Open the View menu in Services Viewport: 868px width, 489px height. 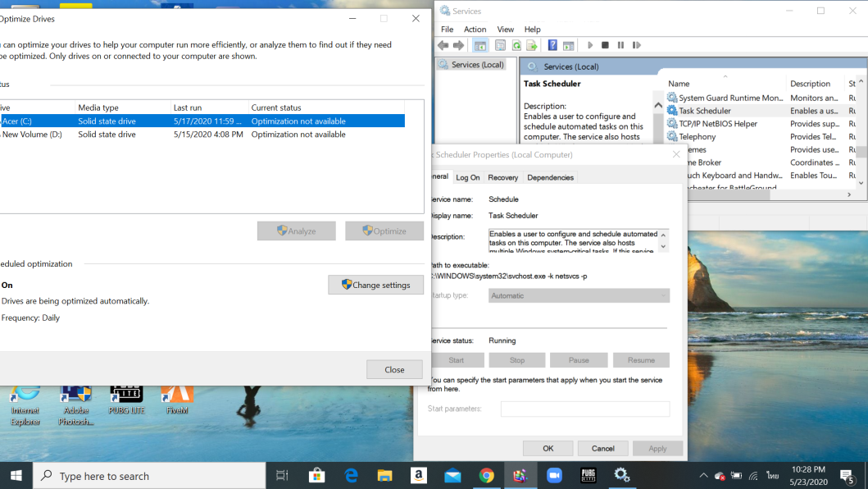coord(506,30)
